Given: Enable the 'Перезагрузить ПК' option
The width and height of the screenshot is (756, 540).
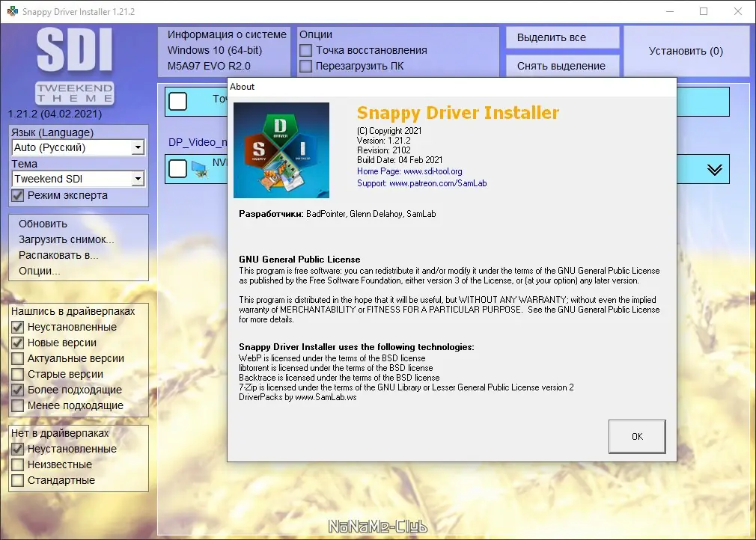Looking at the screenshot, I should pyautogui.click(x=305, y=66).
